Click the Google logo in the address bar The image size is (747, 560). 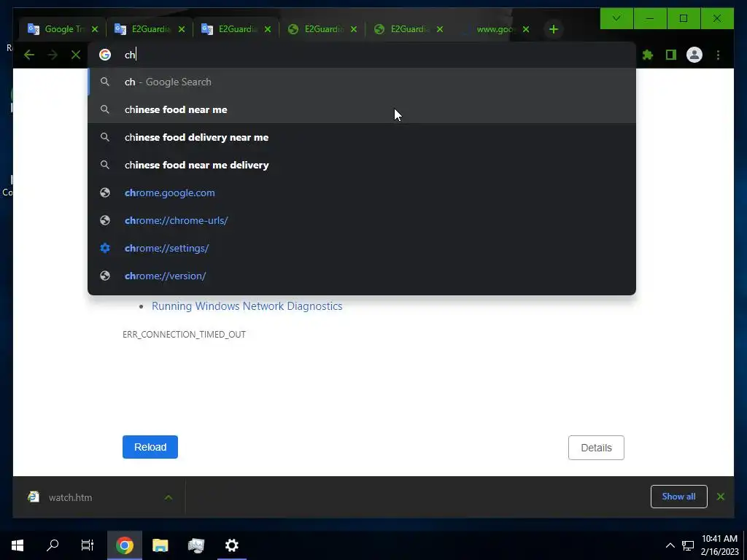pos(105,55)
